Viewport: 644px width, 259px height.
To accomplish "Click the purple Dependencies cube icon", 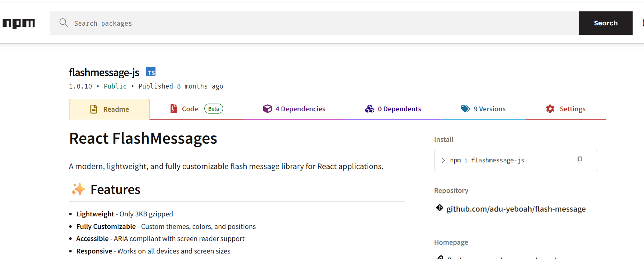I will [268, 109].
